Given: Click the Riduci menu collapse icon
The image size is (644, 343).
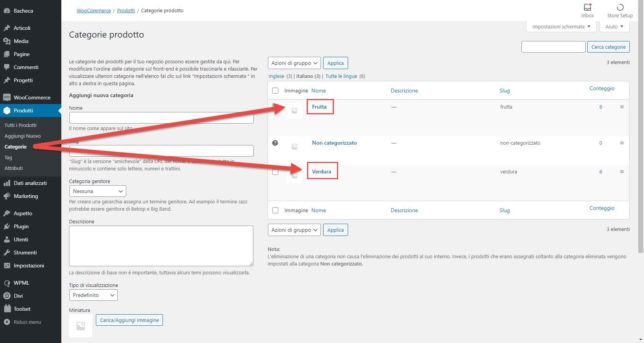Looking at the screenshot, I should [x=7, y=322].
